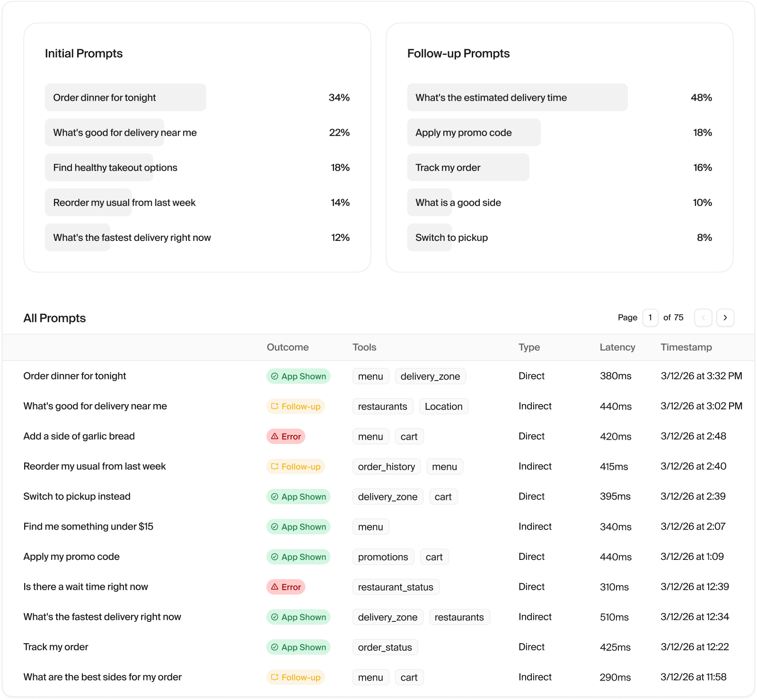Go to the next page of prompts
The width and height of the screenshot is (757, 700).
click(725, 318)
